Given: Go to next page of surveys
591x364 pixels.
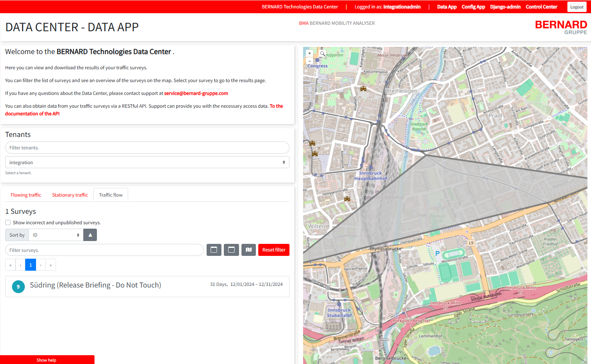Looking at the screenshot, I should (x=41, y=265).
